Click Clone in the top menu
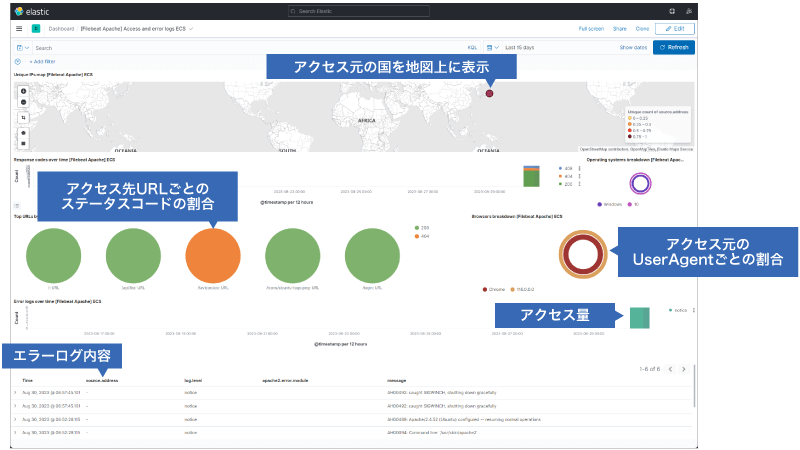 (642, 29)
